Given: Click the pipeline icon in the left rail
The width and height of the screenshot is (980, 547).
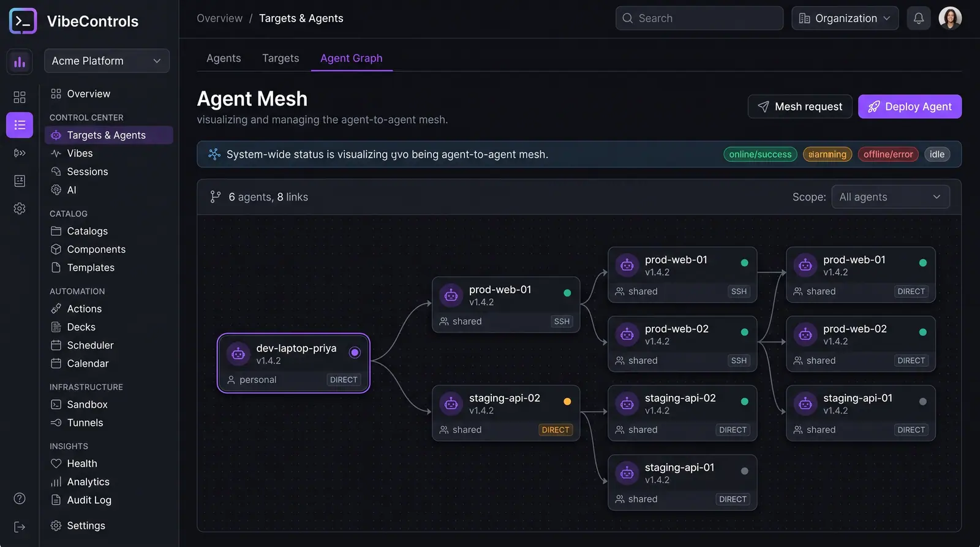Looking at the screenshot, I should click(20, 153).
